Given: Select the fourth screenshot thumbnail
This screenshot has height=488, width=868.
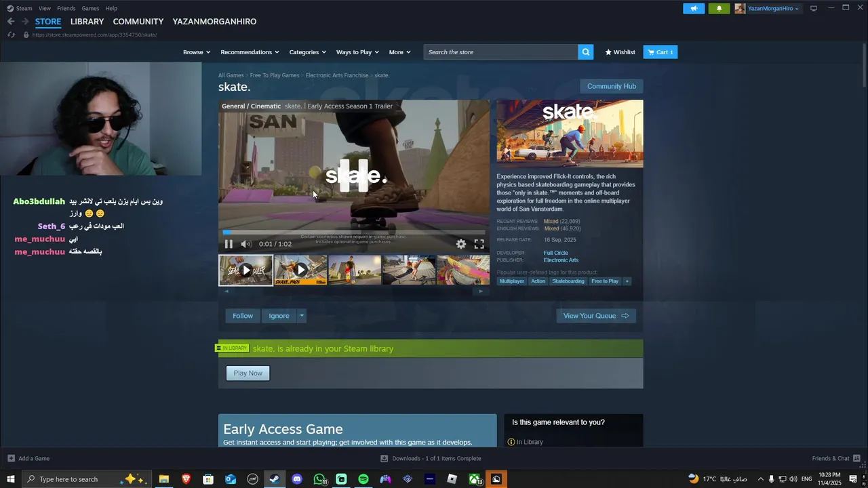Looking at the screenshot, I should [x=409, y=270].
